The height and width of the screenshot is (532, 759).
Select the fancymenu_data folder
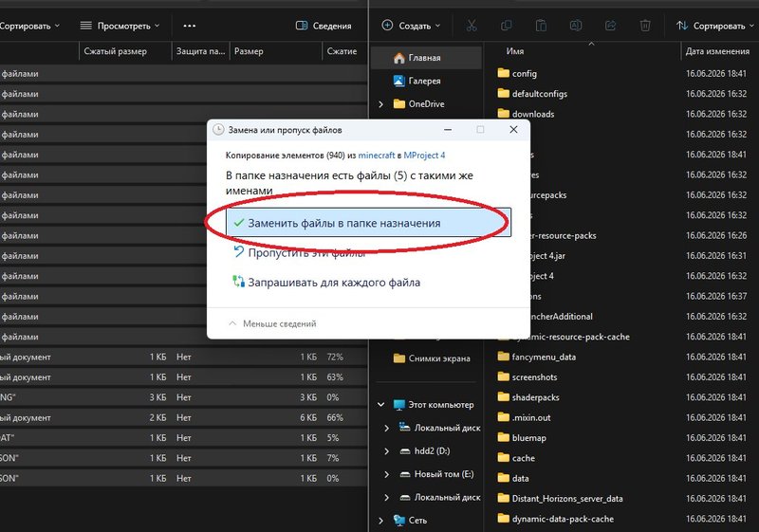point(536,357)
